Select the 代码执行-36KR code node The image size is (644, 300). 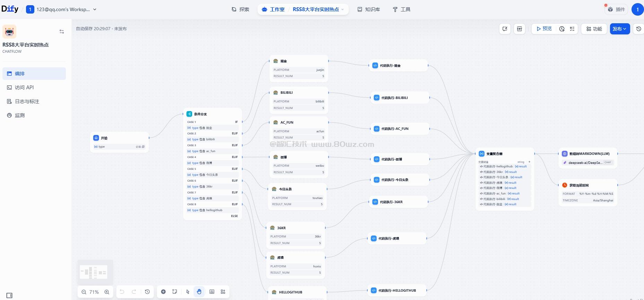398,202
